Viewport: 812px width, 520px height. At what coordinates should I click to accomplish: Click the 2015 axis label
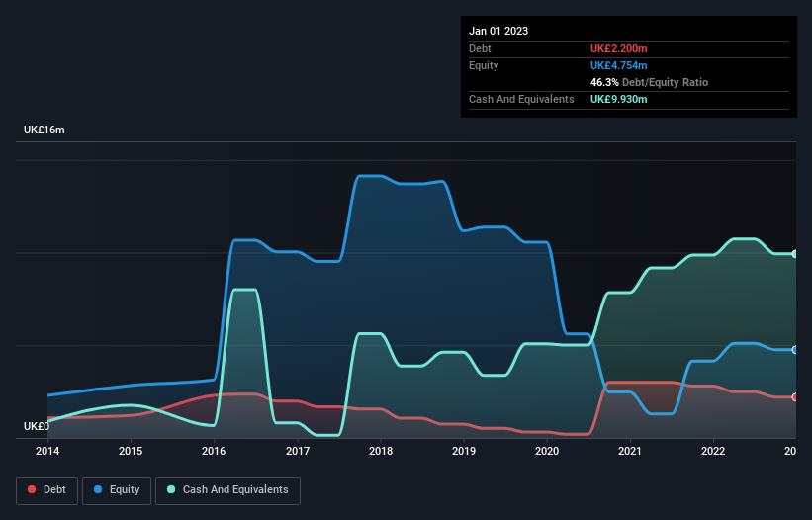coord(131,451)
